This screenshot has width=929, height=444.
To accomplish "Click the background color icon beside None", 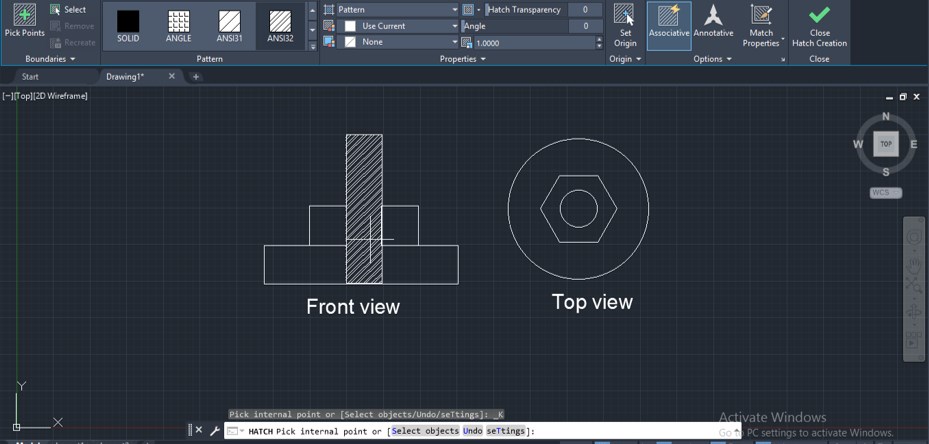I will [329, 41].
